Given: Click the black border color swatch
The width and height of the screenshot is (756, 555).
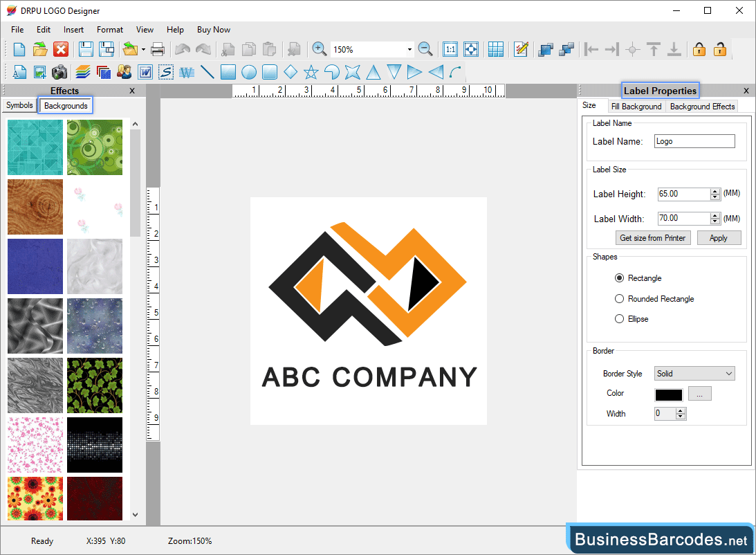Looking at the screenshot, I should [668, 395].
